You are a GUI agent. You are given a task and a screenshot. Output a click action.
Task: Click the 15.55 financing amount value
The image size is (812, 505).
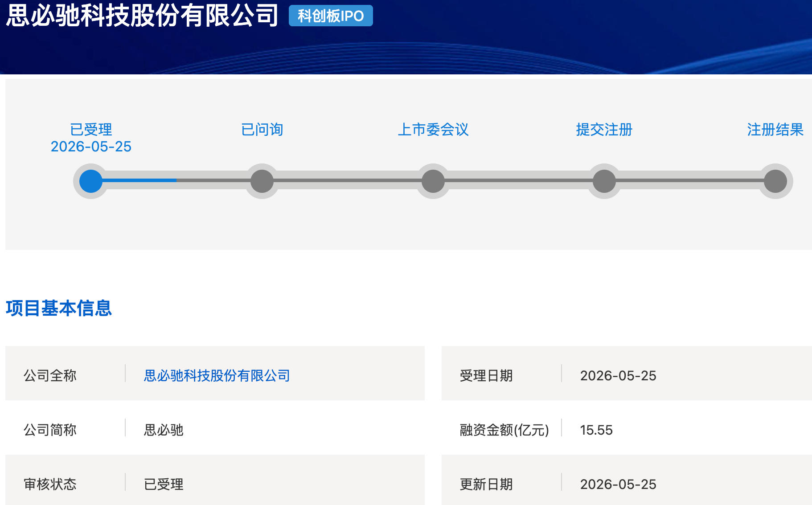tap(596, 430)
